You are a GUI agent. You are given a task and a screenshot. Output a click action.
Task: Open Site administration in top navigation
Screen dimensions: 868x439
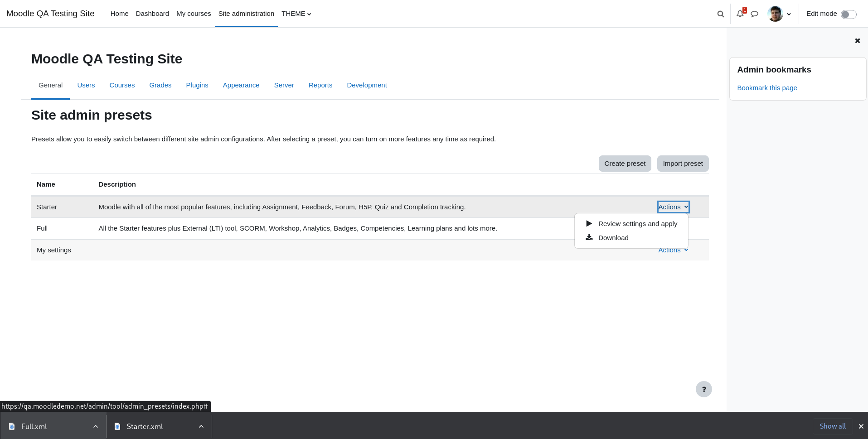[246, 14]
